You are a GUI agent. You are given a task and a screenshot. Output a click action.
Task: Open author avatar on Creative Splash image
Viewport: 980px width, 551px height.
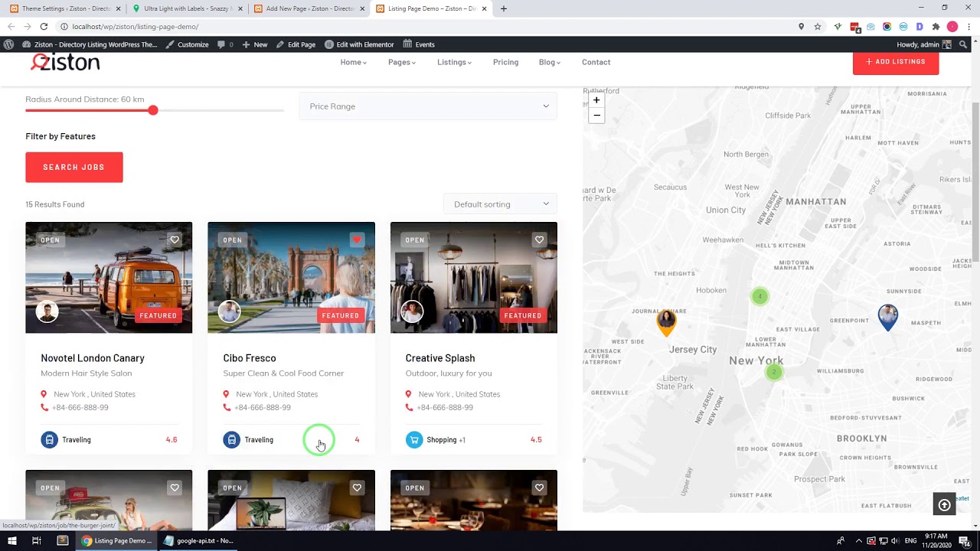412,311
